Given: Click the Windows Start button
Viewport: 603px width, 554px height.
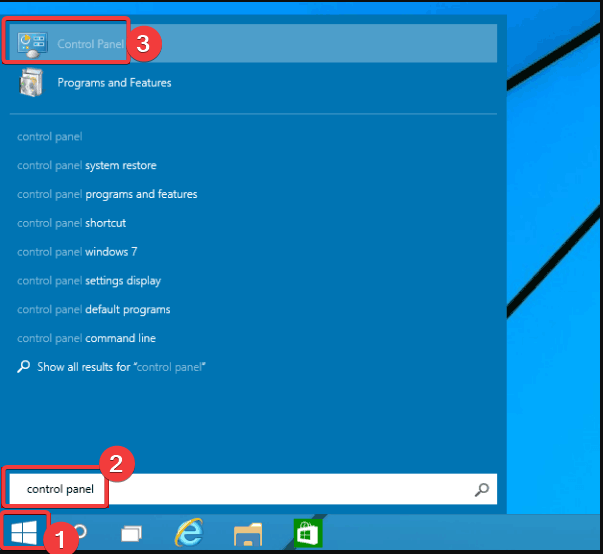Looking at the screenshot, I should (24, 533).
